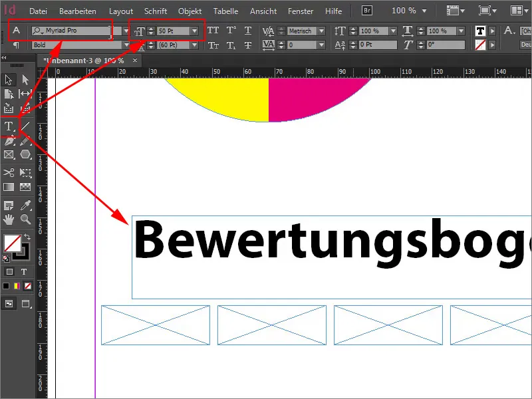This screenshot has height=399, width=532.
Task: Collapse the tools panel with double arrows
Action: [x=5, y=58]
